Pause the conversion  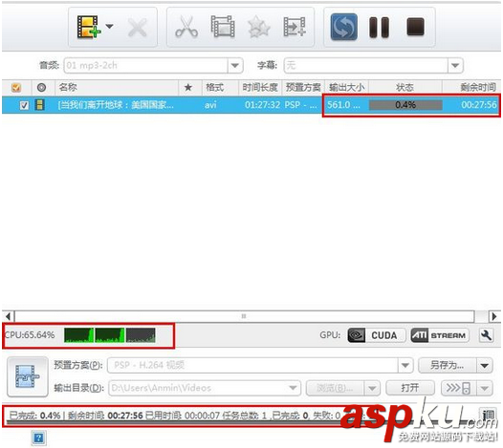tap(379, 28)
